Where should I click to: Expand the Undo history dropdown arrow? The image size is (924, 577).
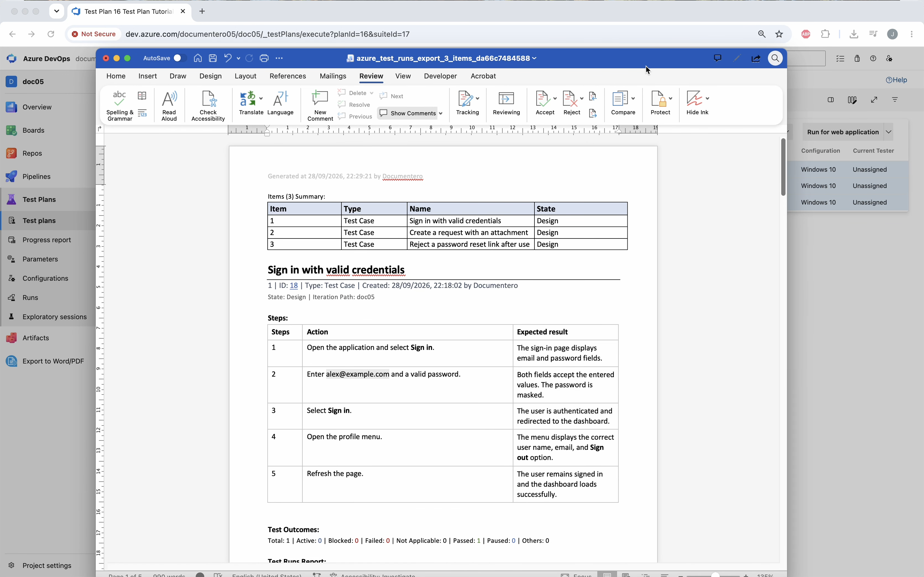239,58
